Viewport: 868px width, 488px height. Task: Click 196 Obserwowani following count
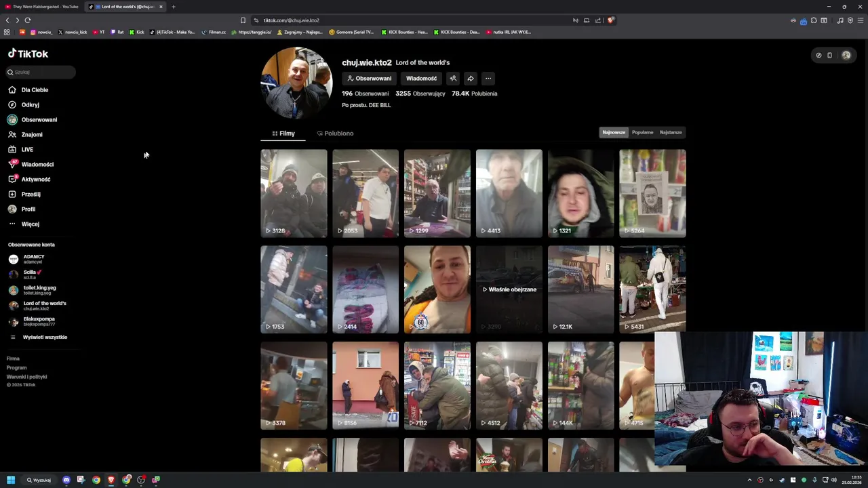pos(365,94)
